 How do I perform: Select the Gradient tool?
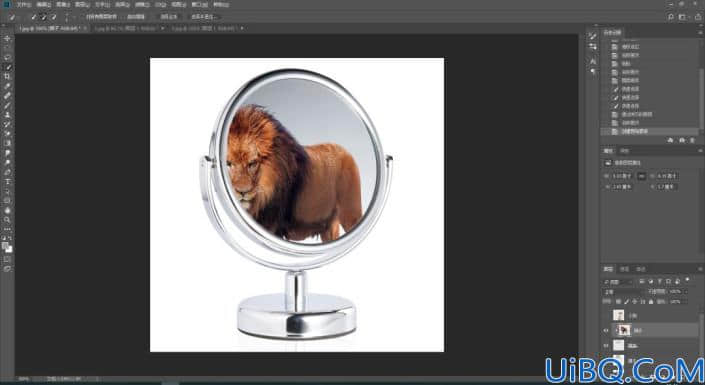point(7,143)
